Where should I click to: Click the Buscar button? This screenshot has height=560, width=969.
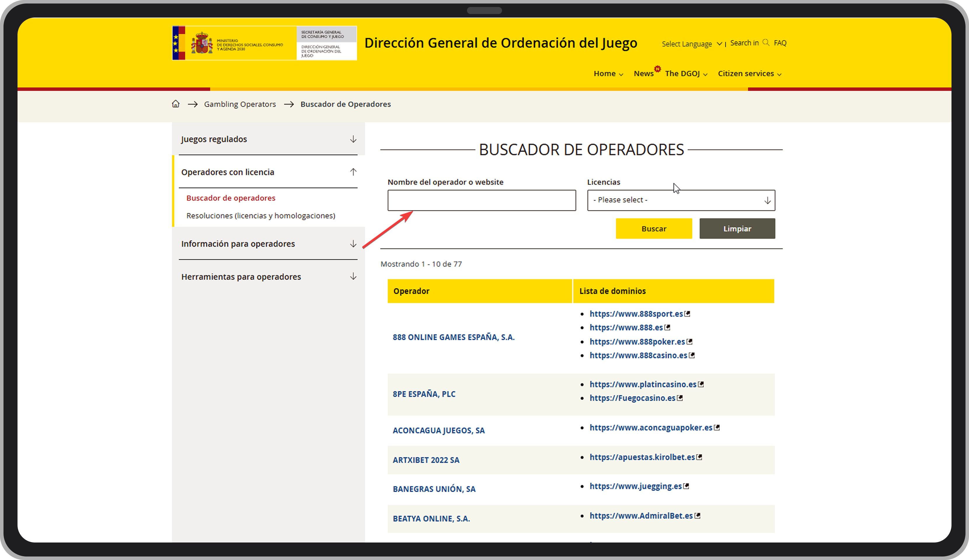coord(654,229)
